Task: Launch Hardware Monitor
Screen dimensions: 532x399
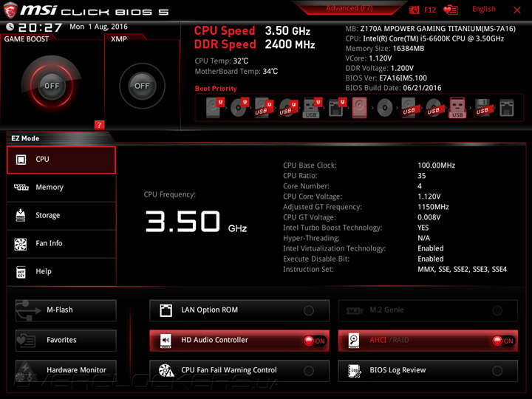Action: pos(66,370)
